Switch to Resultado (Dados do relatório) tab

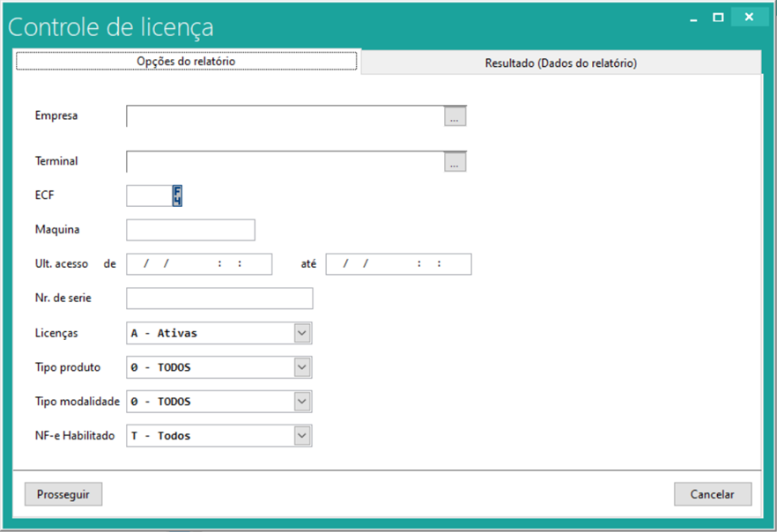[x=560, y=63]
